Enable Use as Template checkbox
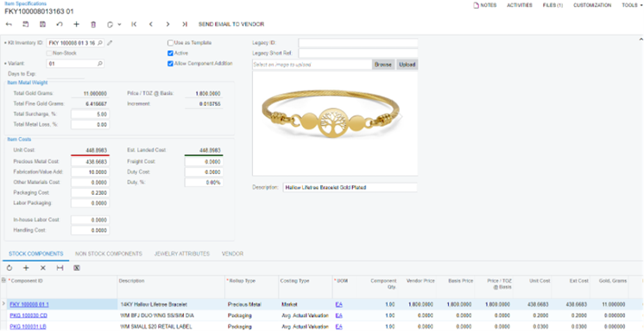 pos(170,42)
